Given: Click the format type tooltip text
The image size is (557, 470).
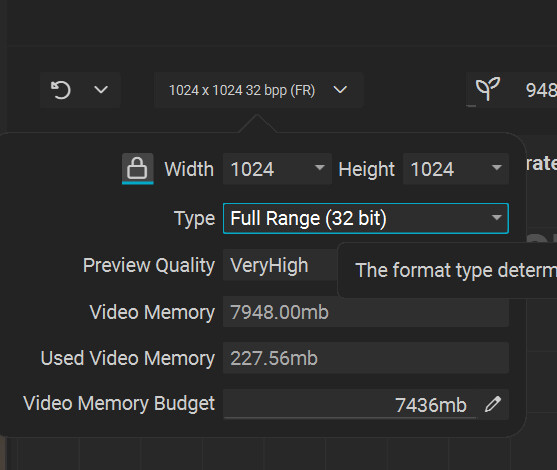Looking at the screenshot, I should tap(456, 270).
